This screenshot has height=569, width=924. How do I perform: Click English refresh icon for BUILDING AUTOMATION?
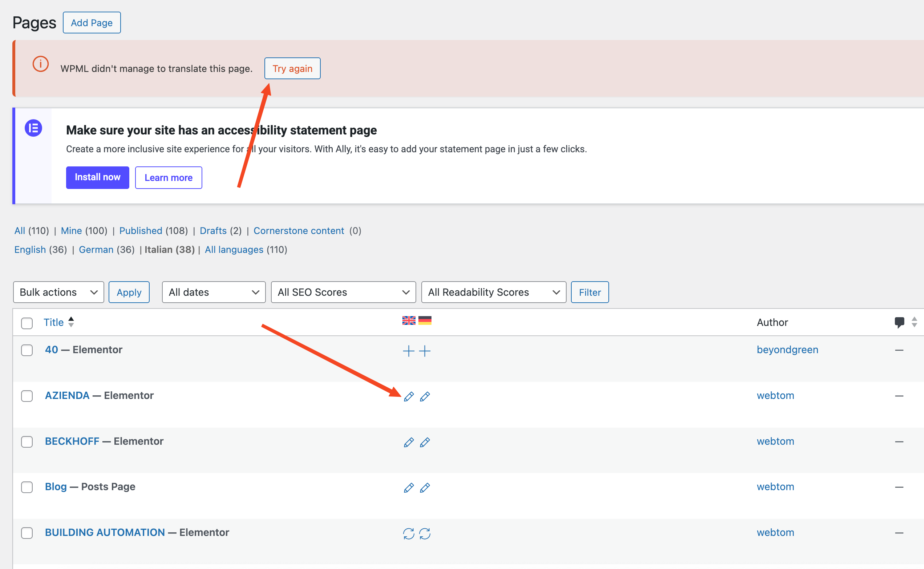408,533
